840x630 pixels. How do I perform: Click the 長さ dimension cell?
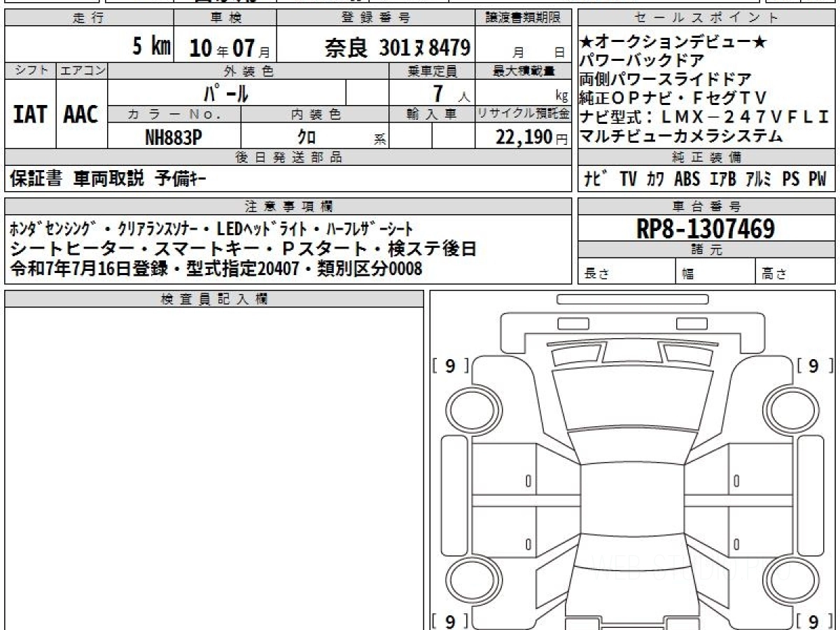tap(626, 272)
